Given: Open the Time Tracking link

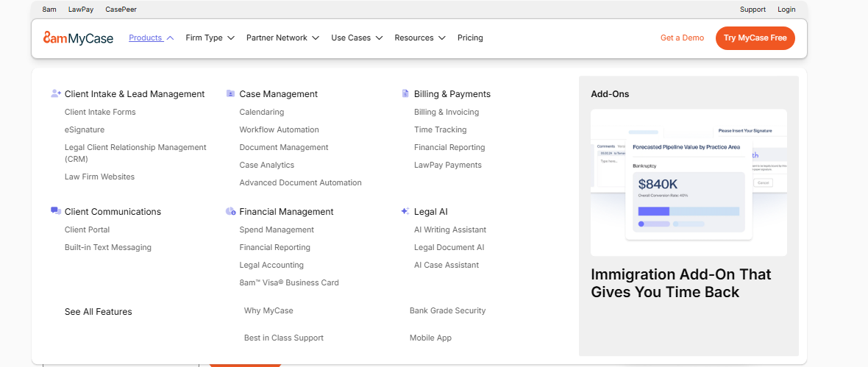Looking at the screenshot, I should click(441, 129).
